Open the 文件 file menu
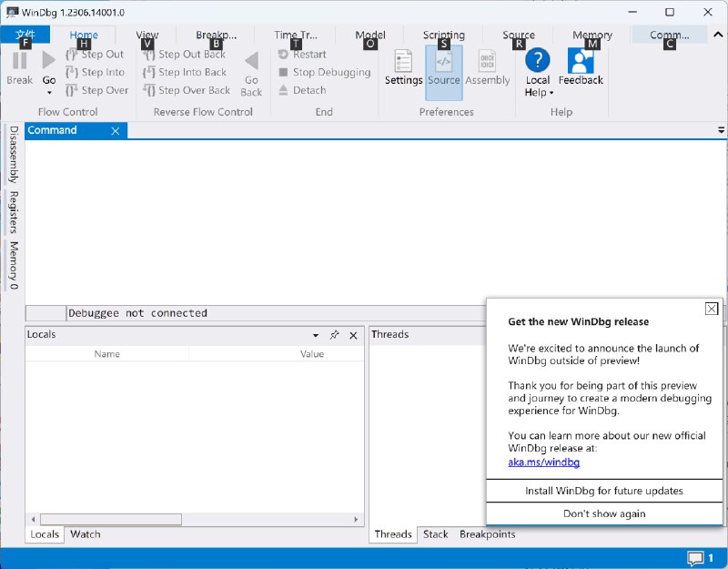 point(25,35)
